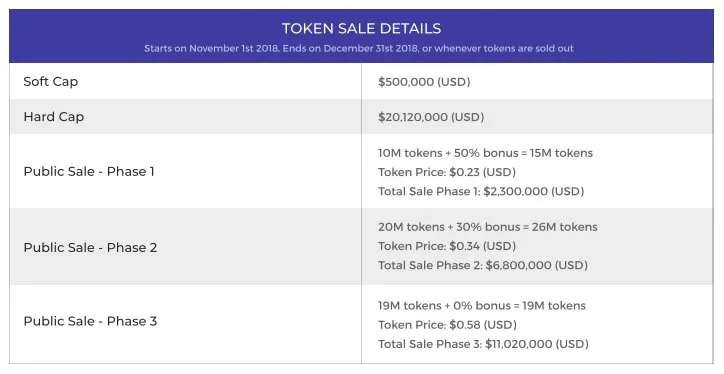Select Total Sale Phase 1: $2,300,000 text
Viewport: 724px width, 374px height.
coord(481,191)
